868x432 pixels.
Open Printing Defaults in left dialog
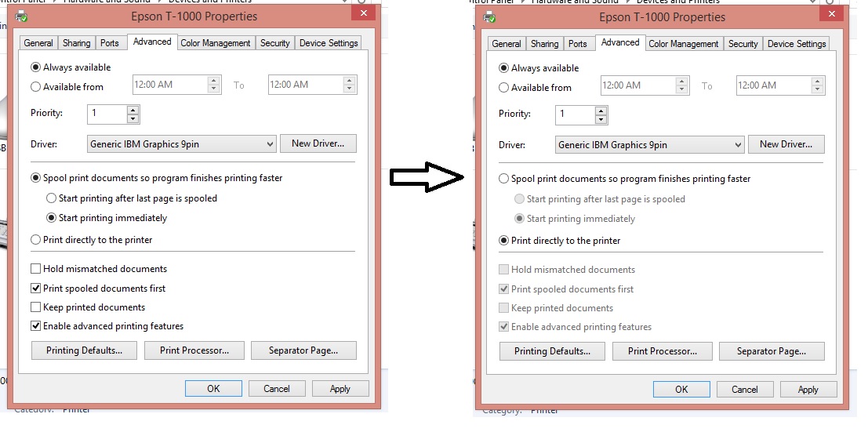point(84,350)
